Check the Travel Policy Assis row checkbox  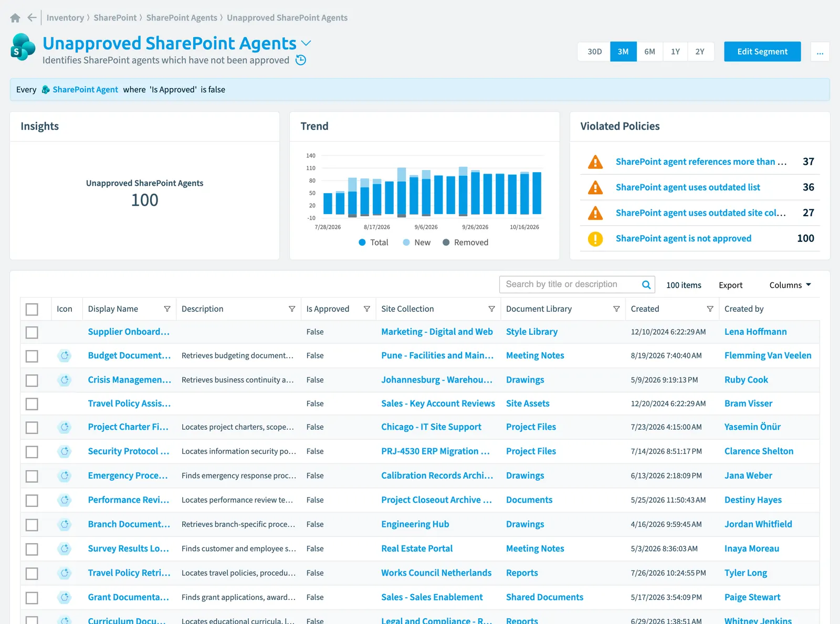32,404
